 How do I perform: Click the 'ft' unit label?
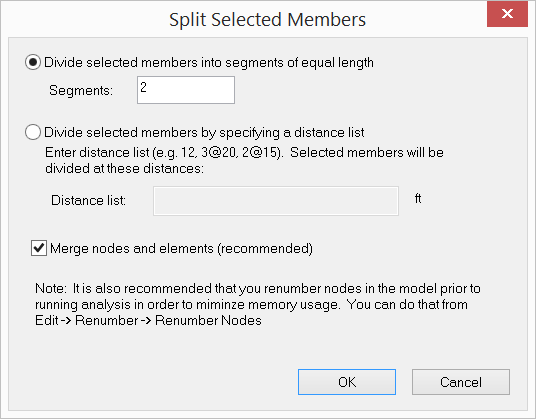coord(418,198)
